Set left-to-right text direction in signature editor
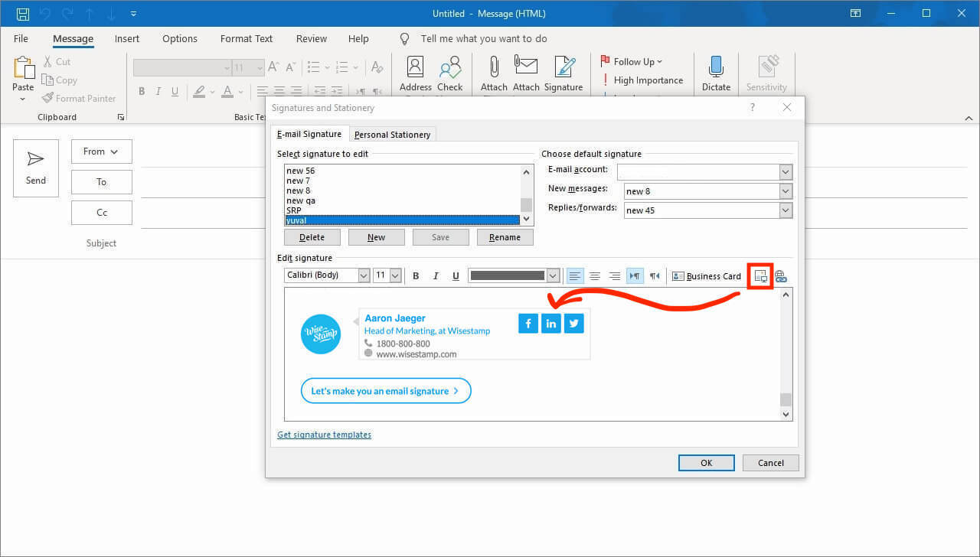The image size is (980, 557). 635,276
